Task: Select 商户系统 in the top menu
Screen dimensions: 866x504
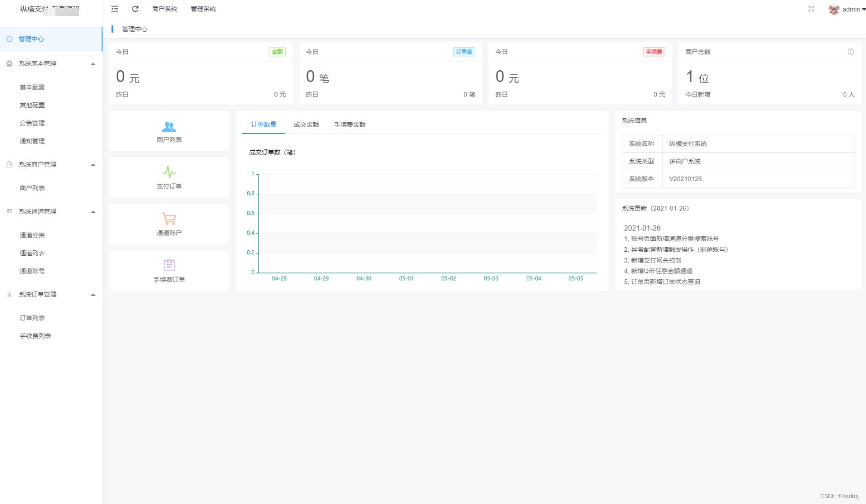Action: click(165, 9)
